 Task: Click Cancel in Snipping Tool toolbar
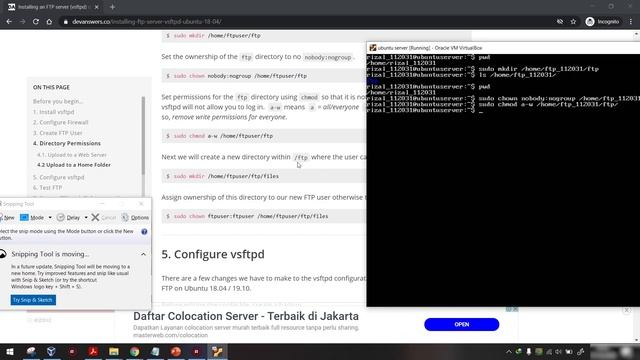(104, 218)
